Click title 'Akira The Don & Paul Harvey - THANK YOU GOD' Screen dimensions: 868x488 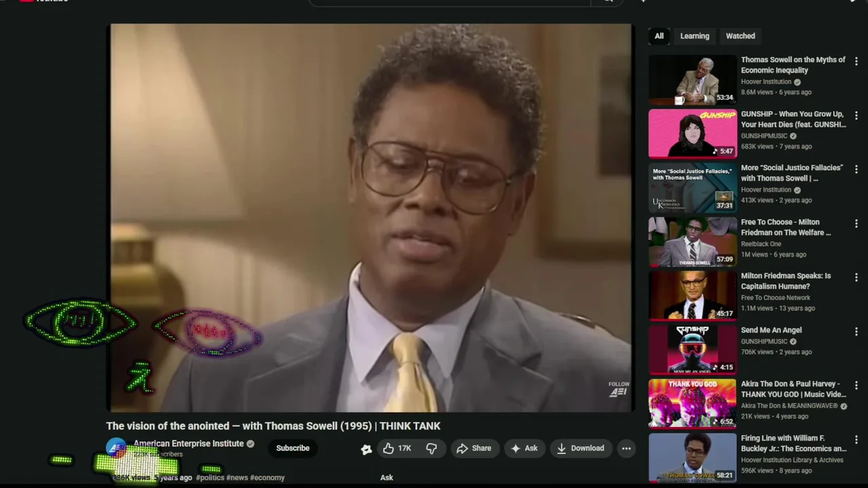[793, 389]
